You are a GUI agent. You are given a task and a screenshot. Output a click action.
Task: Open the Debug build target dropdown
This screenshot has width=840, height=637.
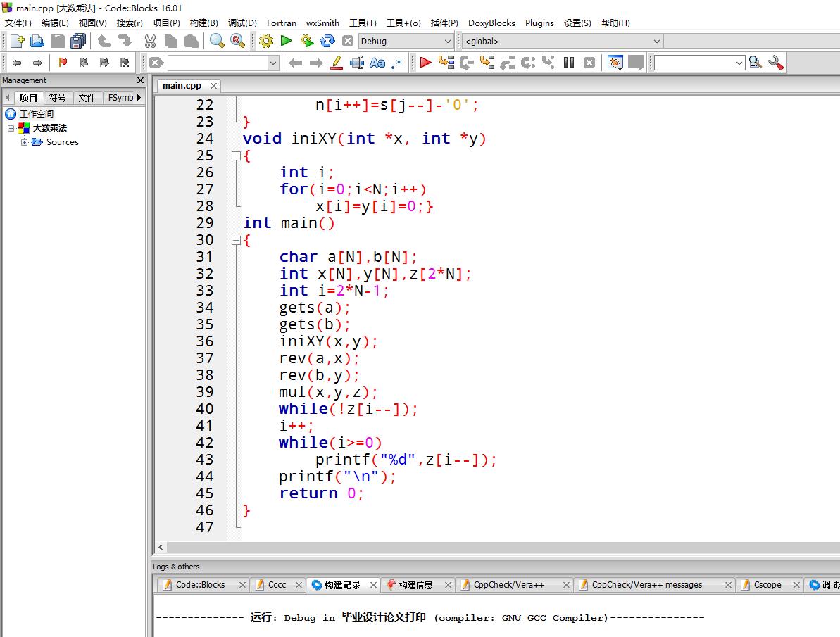tap(447, 42)
